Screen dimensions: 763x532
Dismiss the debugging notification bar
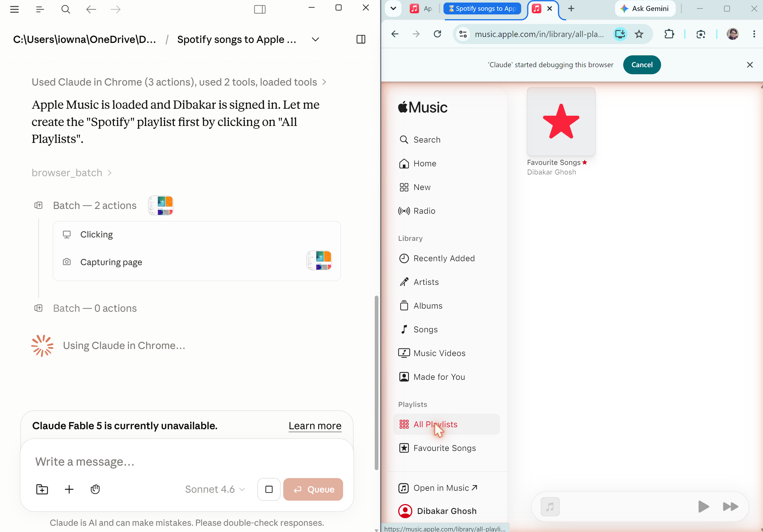click(750, 65)
